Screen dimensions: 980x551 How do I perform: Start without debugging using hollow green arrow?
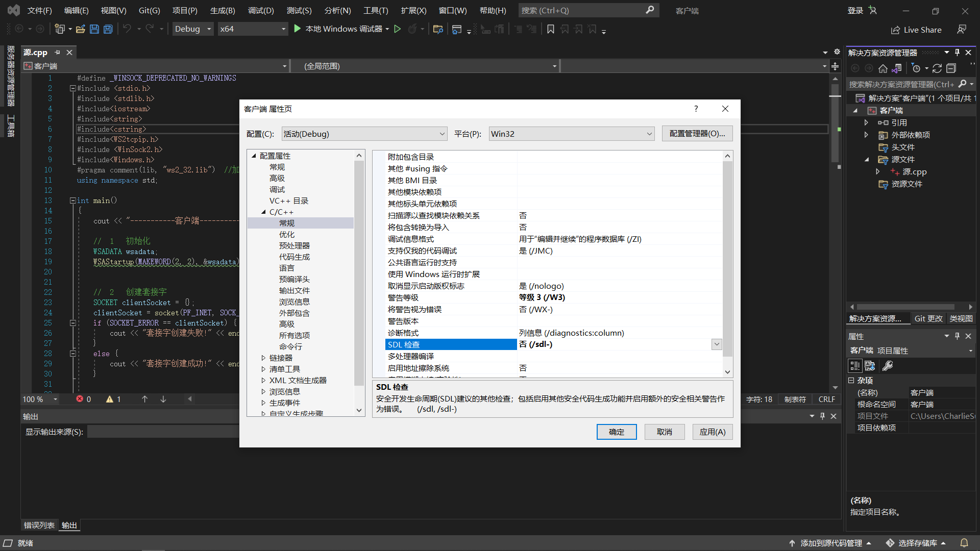[398, 29]
